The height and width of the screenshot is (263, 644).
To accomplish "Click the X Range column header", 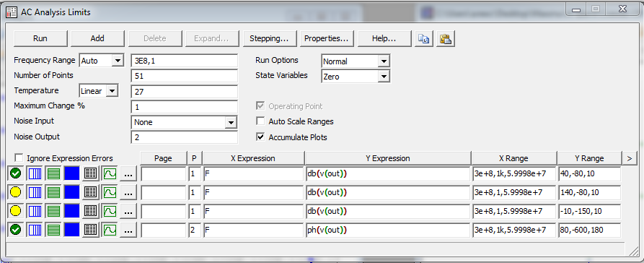I will pos(514,158).
